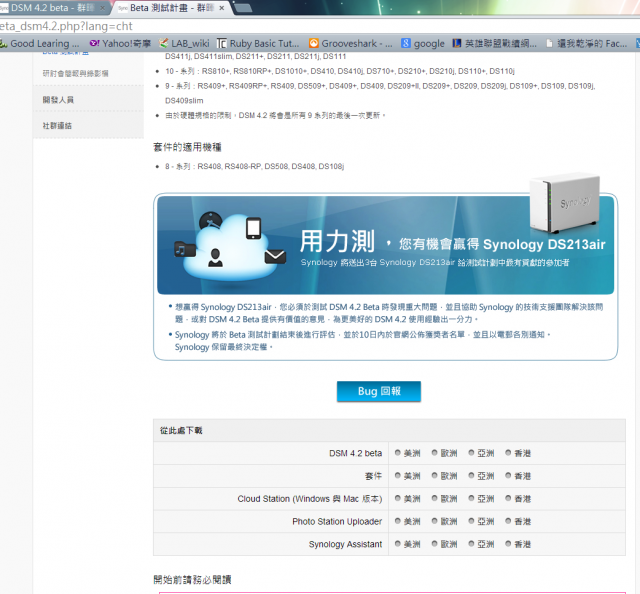The image size is (640, 594).
Task: Choose 香港 in the 套件 row
Action: pos(508,476)
